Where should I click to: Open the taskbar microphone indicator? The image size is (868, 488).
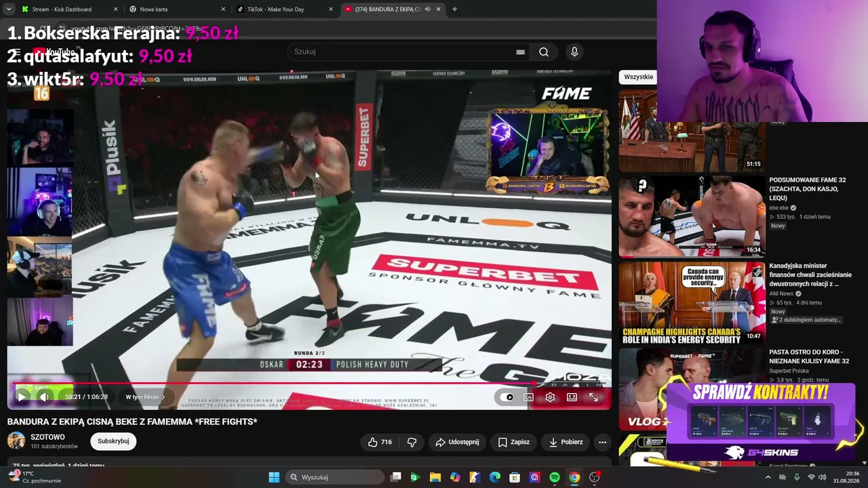(797, 477)
